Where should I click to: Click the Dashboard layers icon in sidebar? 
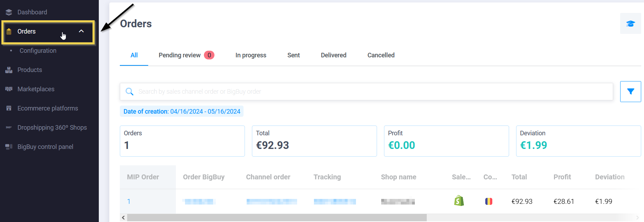[x=9, y=12]
